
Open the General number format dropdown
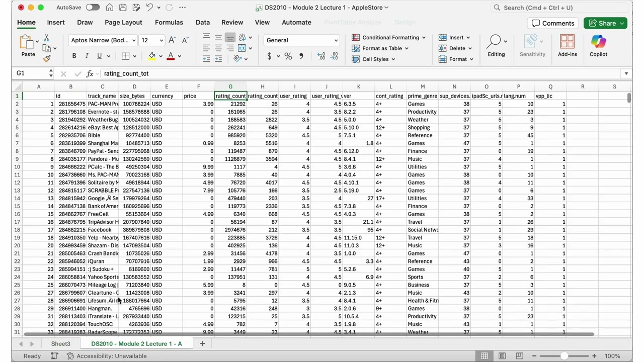point(336,40)
